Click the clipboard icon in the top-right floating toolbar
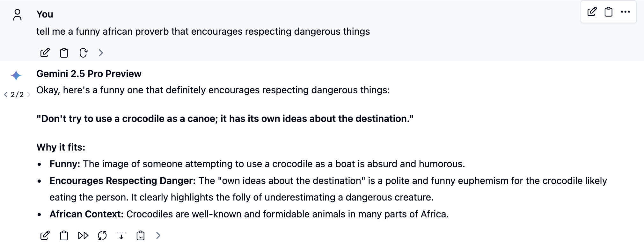The height and width of the screenshot is (247, 644). (609, 12)
